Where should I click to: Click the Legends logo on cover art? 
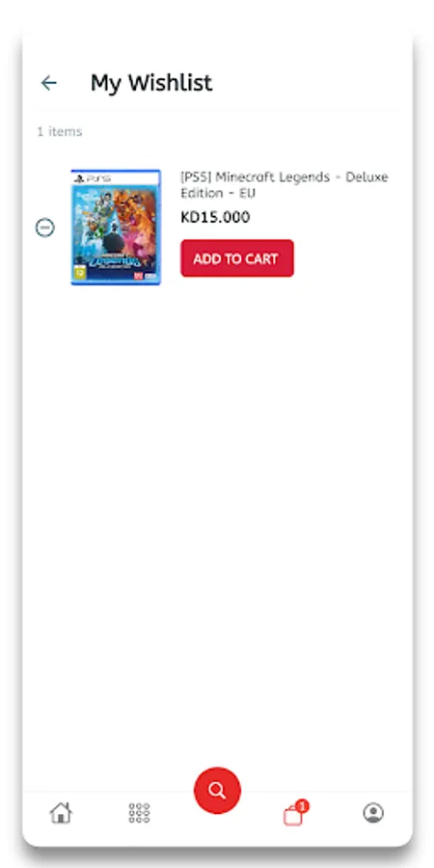click(x=117, y=261)
